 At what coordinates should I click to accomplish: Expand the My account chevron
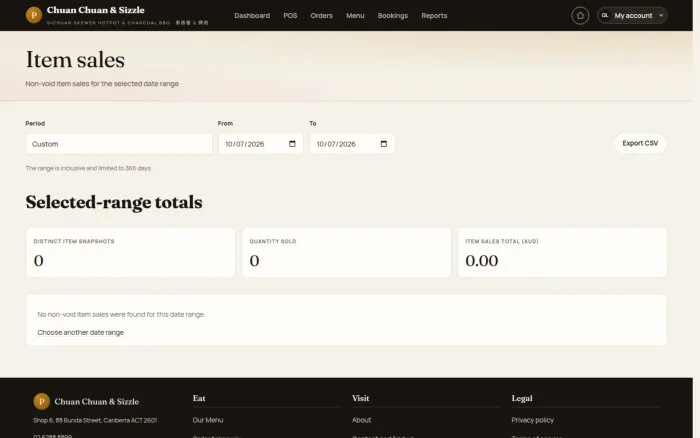661,15
